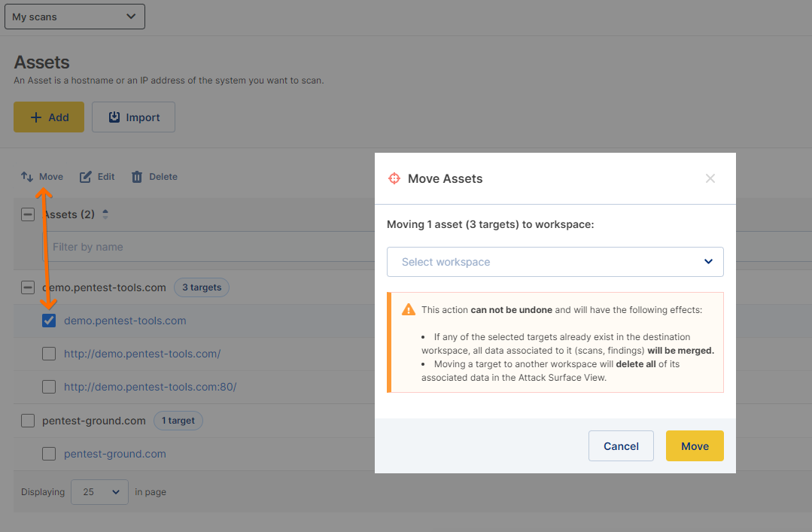The height and width of the screenshot is (532, 812).
Task: Click the Add asset button
Action: coord(49,117)
